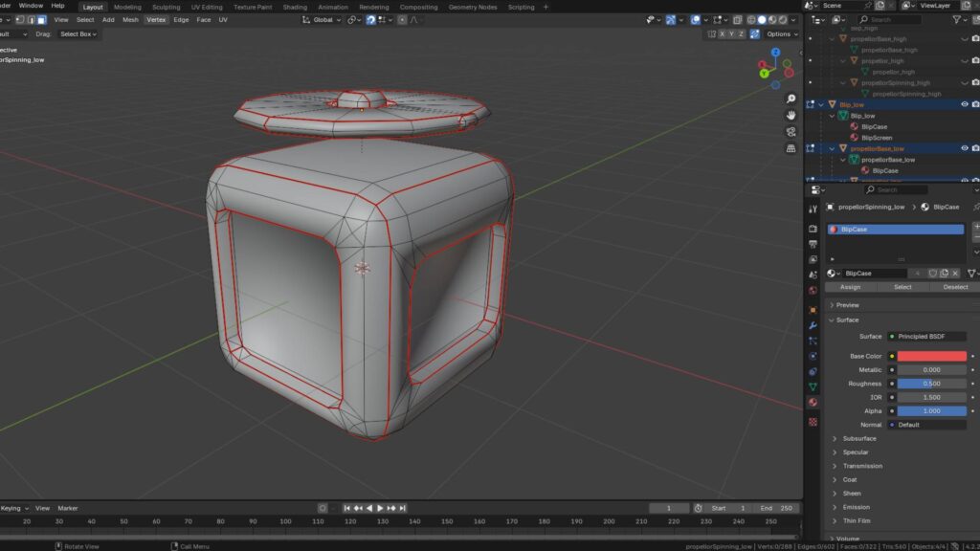Open the Global transform orientation dropdown
Screen dimensions: 980x551
click(x=323, y=19)
